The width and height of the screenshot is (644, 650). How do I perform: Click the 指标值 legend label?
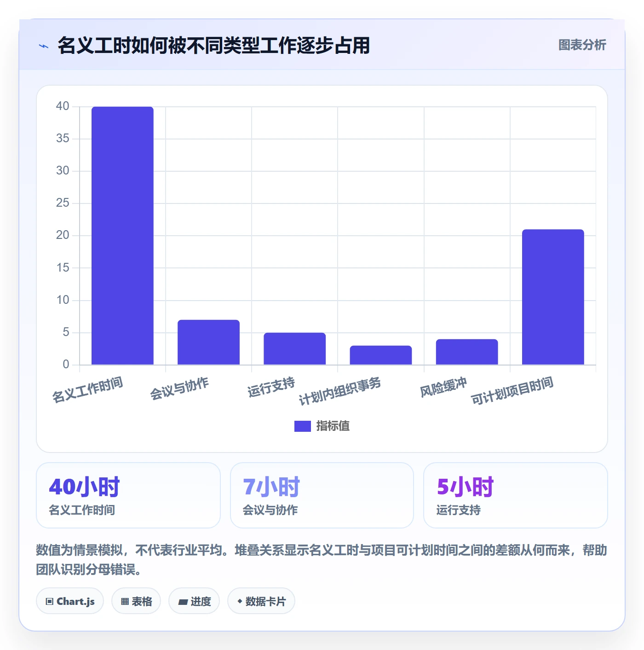tap(333, 426)
